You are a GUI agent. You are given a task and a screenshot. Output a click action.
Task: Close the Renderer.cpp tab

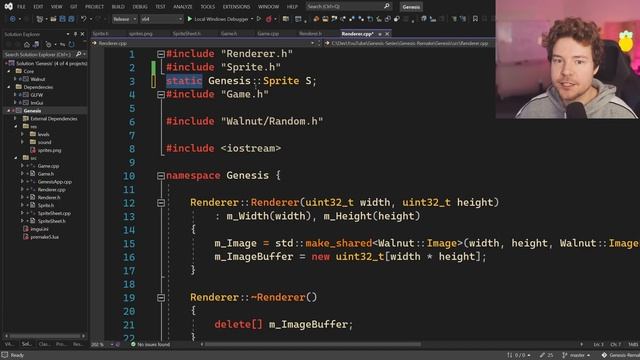387,34
